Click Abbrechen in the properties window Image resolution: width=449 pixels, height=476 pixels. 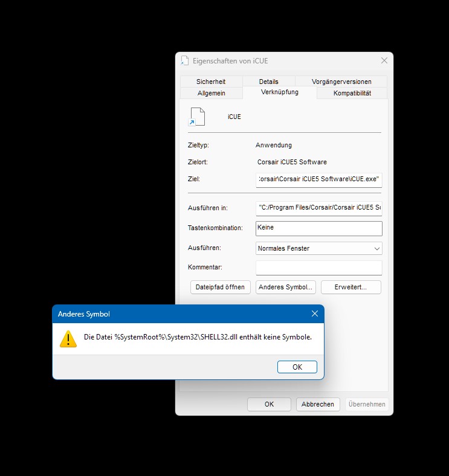pos(318,404)
